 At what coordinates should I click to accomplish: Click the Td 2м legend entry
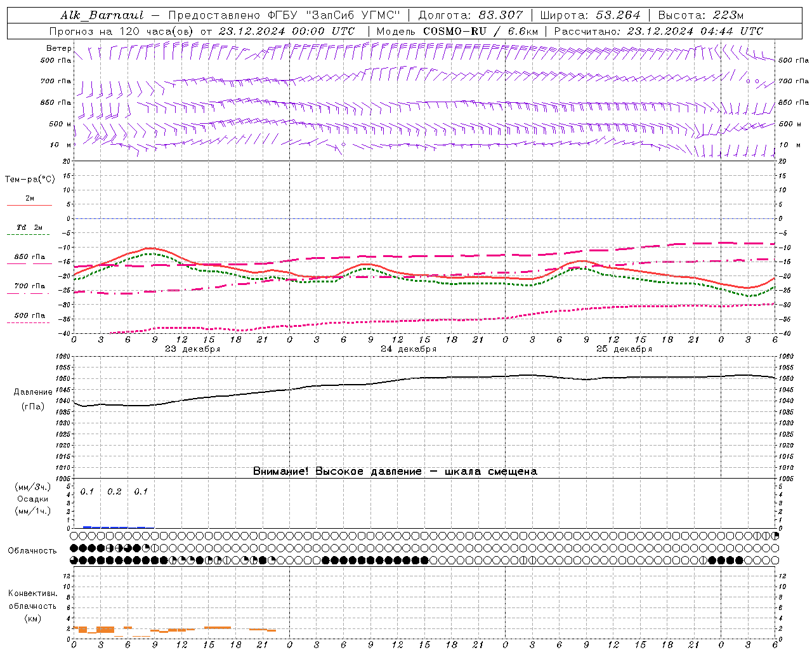click(29, 227)
